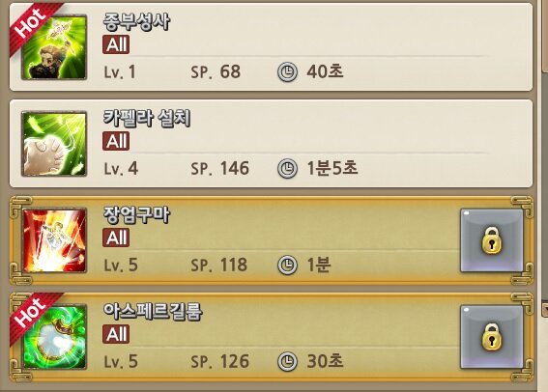Click the cooldown clock icon beside 40초
Image resolution: width=548 pixels, height=392 pixels.
(x=287, y=72)
